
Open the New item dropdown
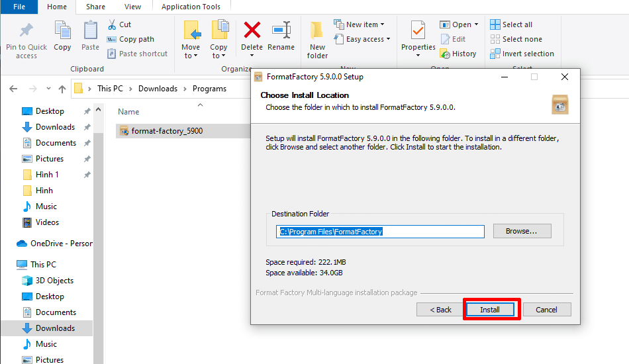pyautogui.click(x=360, y=24)
